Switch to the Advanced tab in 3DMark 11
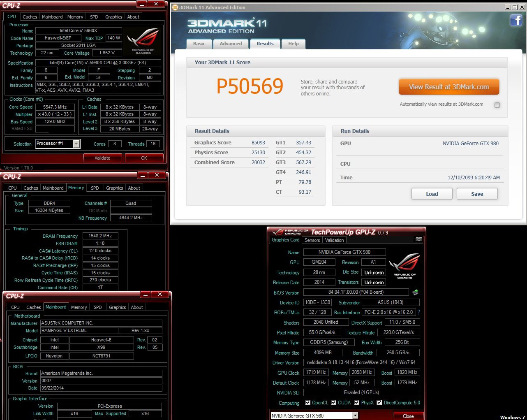Viewport: 527px width, 420px height. [231, 44]
